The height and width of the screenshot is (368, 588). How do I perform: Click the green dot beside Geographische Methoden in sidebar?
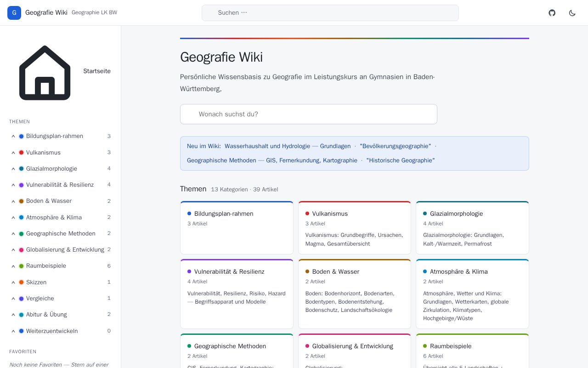click(x=21, y=234)
